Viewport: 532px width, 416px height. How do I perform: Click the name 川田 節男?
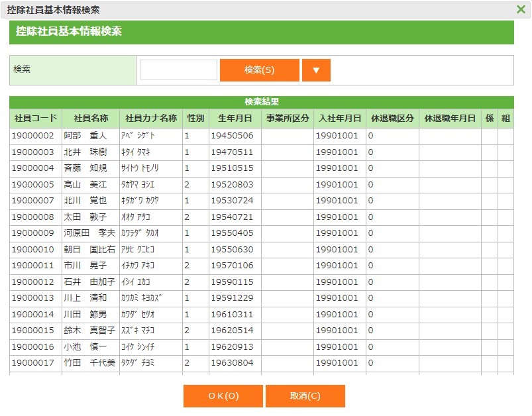point(85,315)
